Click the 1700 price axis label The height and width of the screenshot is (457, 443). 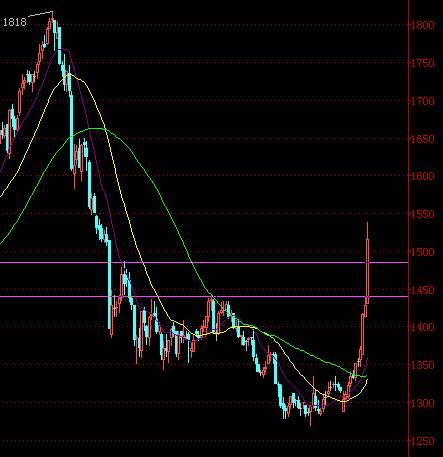[x=423, y=101]
